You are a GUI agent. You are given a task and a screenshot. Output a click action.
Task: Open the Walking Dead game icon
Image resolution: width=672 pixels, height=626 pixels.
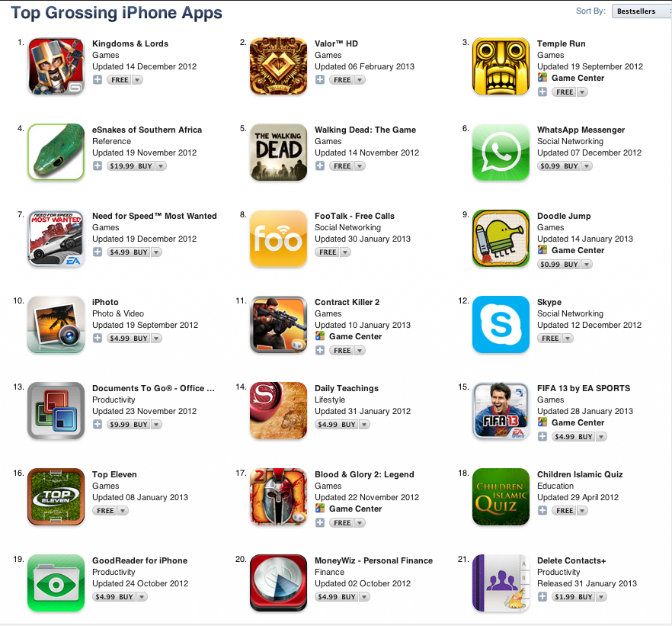(x=279, y=152)
